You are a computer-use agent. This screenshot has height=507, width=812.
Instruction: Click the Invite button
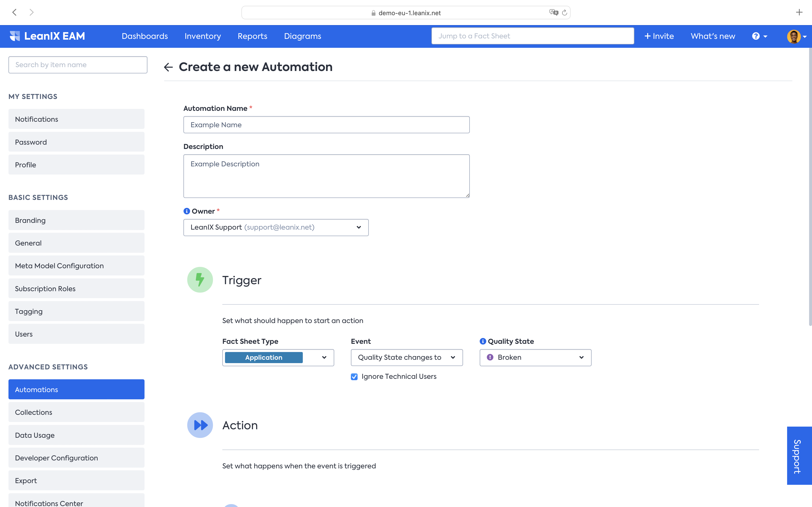659,36
